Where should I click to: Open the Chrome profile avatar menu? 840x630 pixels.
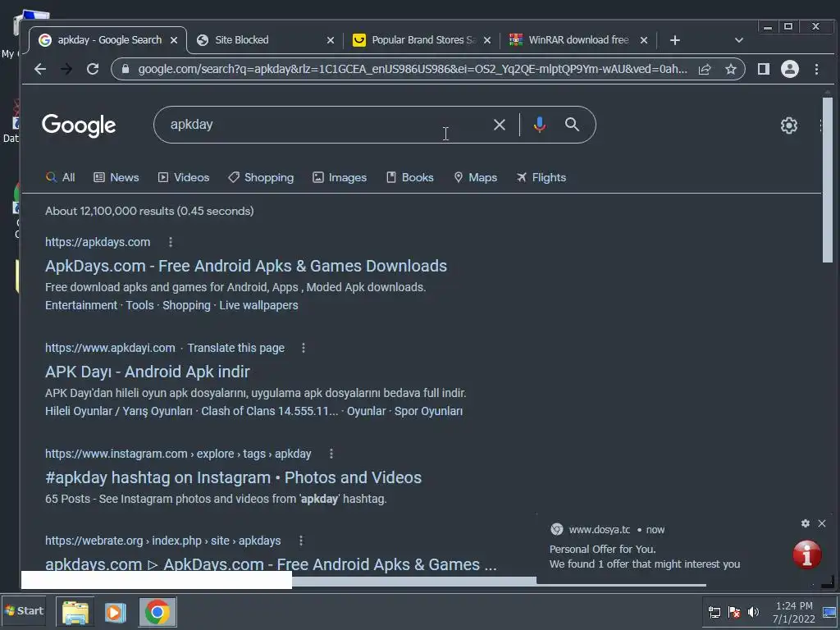(790, 69)
